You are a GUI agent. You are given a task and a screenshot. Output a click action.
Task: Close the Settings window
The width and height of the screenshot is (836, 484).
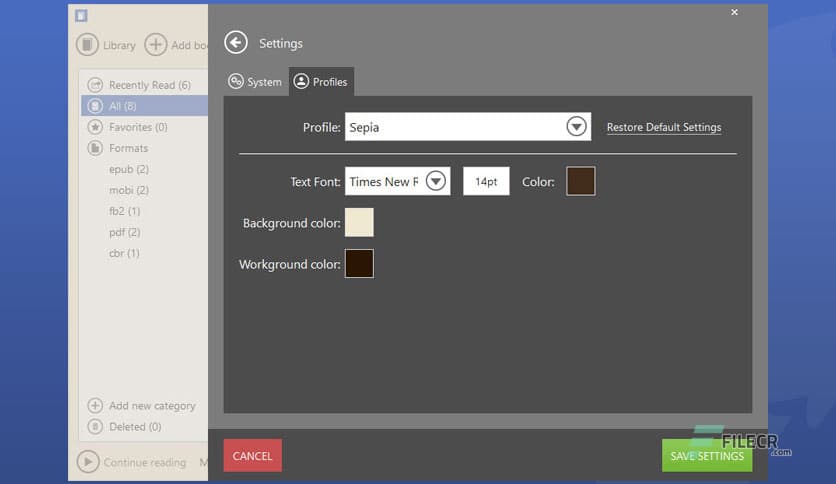click(734, 12)
